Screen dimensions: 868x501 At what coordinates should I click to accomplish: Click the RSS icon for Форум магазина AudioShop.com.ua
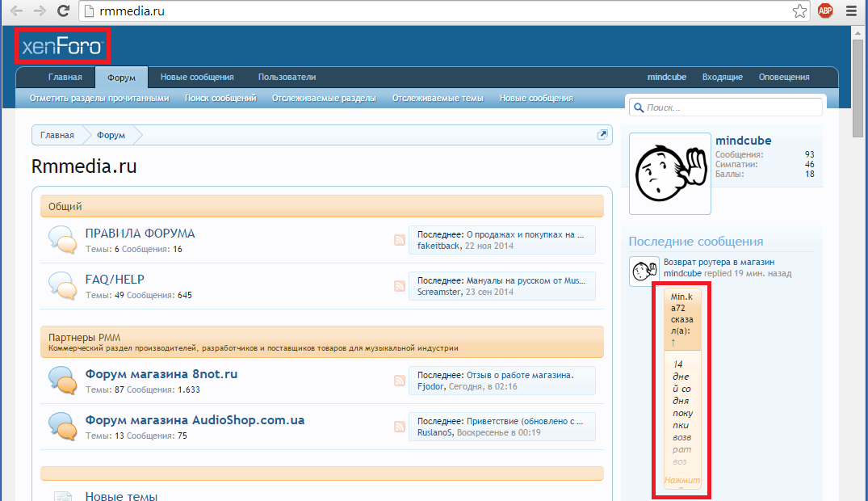pyautogui.click(x=400, y=427)
